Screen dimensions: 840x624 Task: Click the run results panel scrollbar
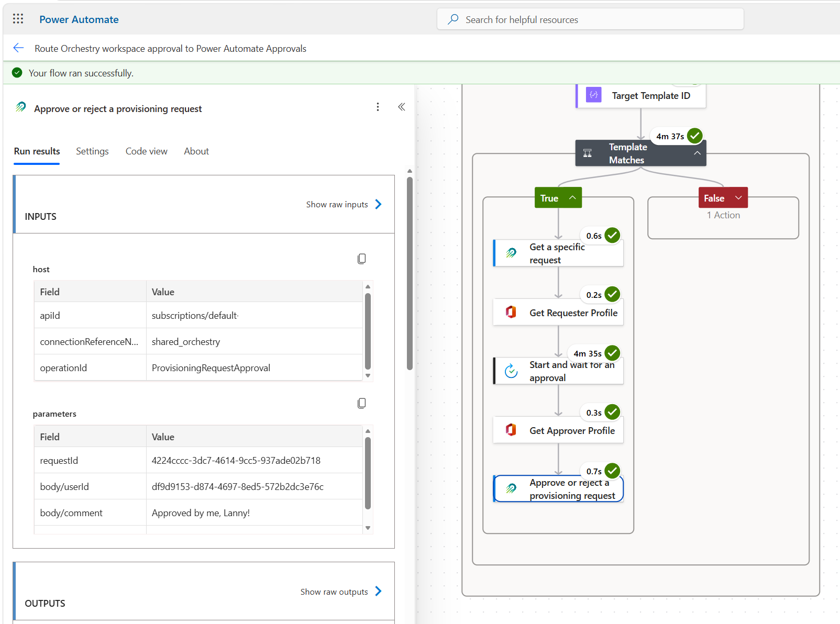410,273
